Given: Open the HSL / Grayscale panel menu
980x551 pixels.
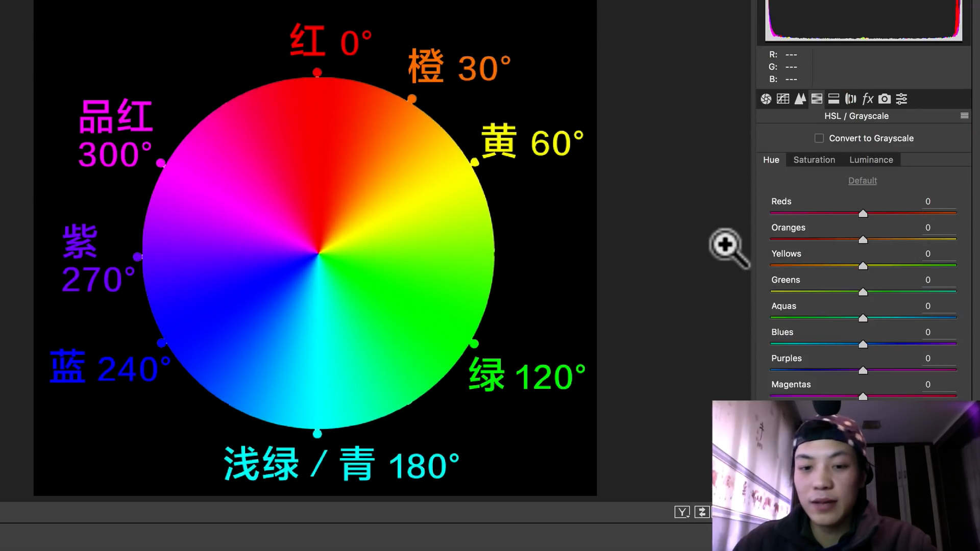Looking at the screenshot, I should click(964, 116).
